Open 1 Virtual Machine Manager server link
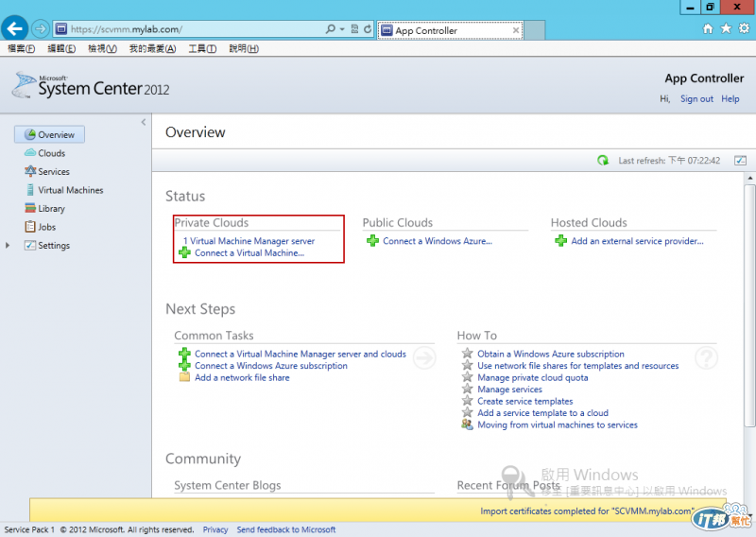This screenshot has height=537, width=756. click(x=249, y=240)
